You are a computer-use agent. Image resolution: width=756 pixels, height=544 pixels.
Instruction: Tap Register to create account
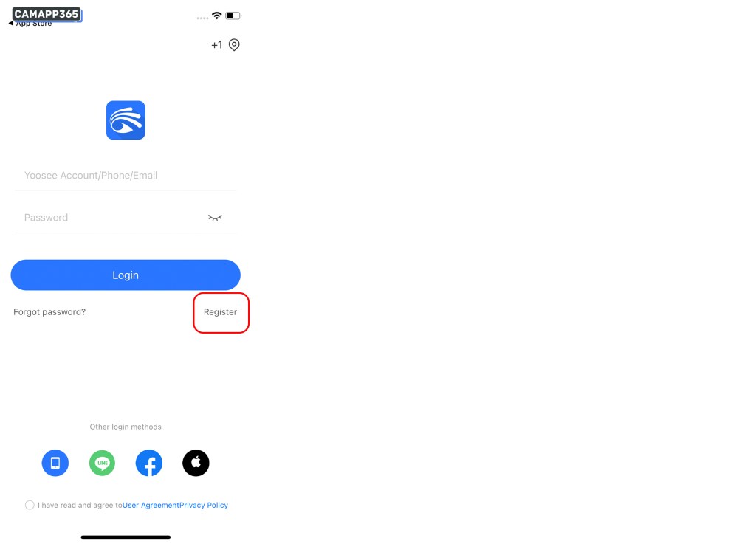click(x=220, y=312)
